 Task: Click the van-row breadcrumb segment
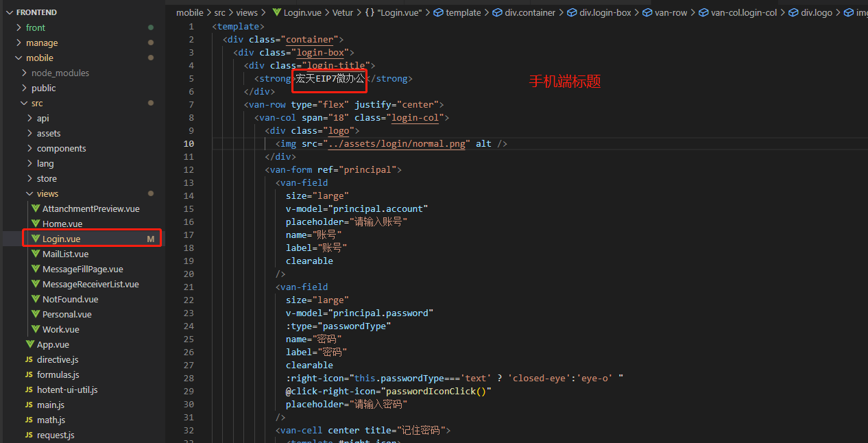(x=670, y=12)
